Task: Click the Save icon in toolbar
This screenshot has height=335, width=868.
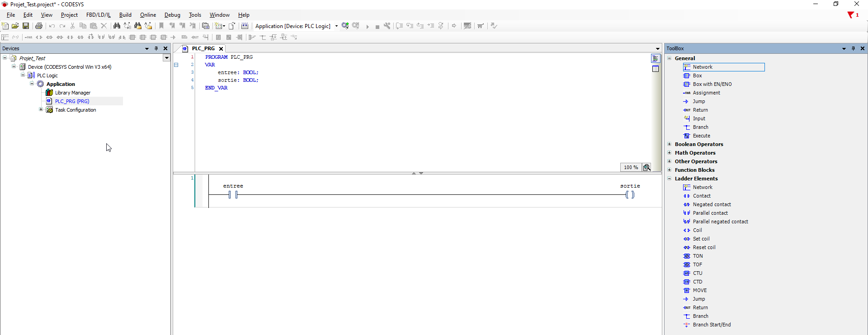Action: coord(26,26)
